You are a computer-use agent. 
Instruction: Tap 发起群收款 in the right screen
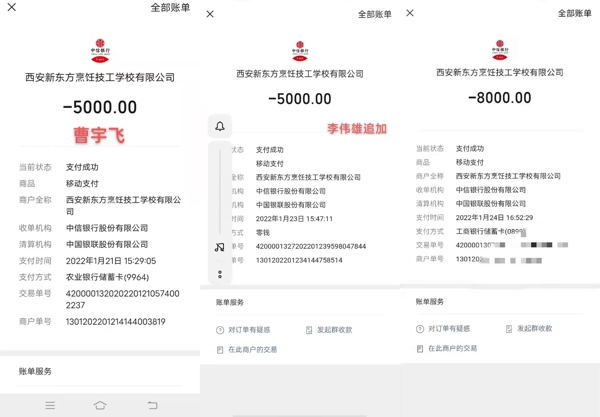[x=535, y=329]
